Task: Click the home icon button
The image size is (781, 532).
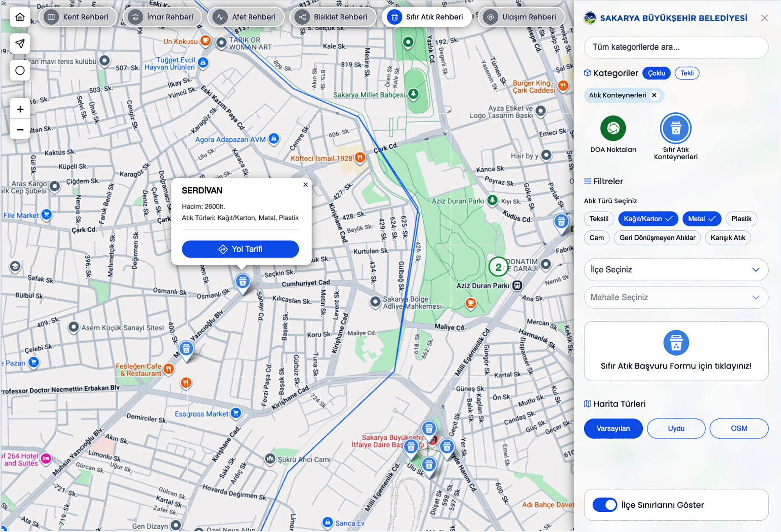Action: pyautogui.click(x=20, y=17)
